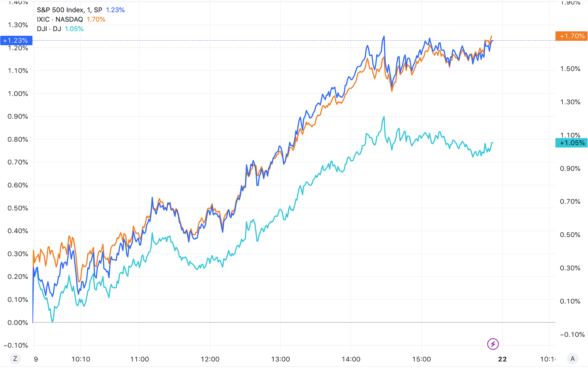Click the Z button at bottom left
Image resolution: width=588 pixels, height=368 pixels.
15,359
